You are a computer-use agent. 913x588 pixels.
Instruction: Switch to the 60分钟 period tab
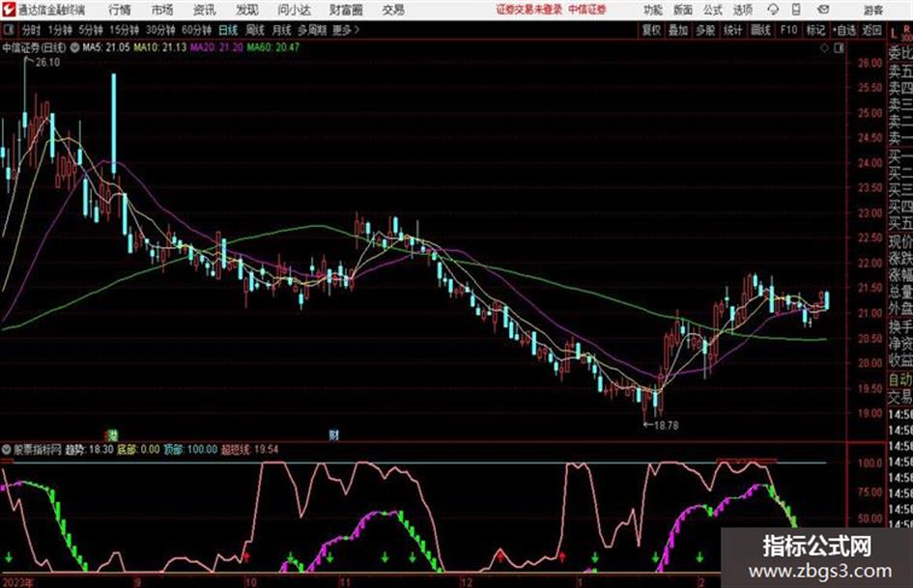coord(196,30)
